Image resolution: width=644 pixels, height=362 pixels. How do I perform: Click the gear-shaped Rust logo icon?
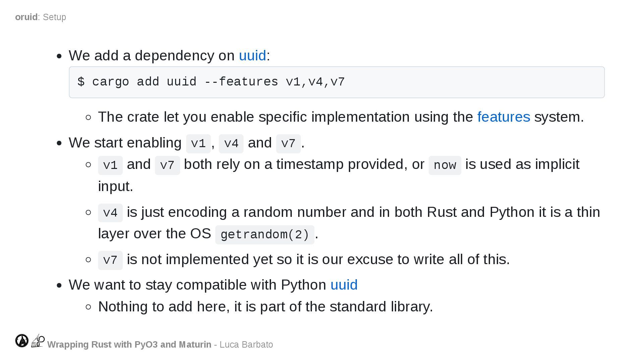click(22, 341)
